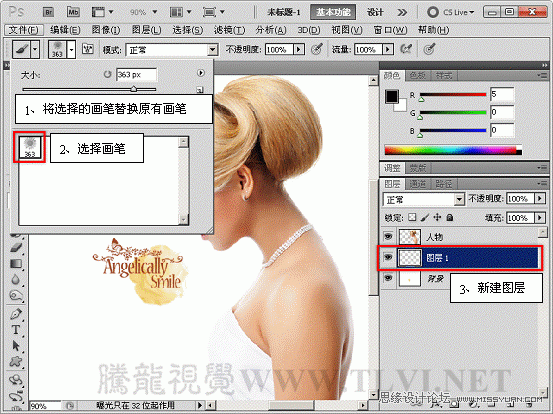Image resolution: width=553 pixels, height=414 pixels.
Task: Select the 基本功能 workspace button
Action: pyautogui.click(x=333, y=12)
